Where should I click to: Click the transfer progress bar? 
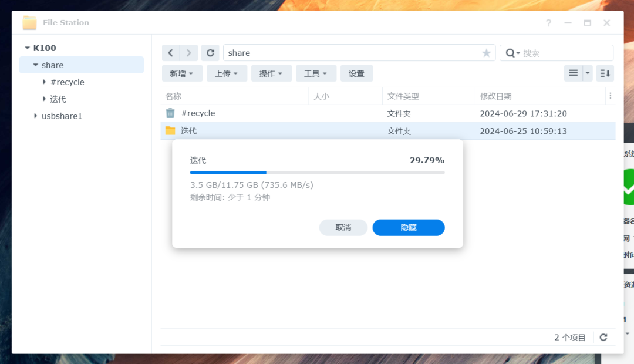click(x=317, y=172)
